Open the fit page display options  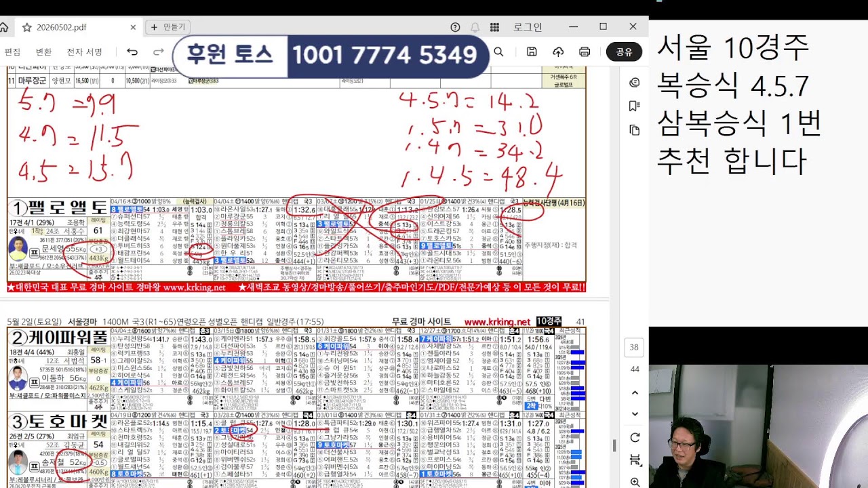tap(635, 460)
